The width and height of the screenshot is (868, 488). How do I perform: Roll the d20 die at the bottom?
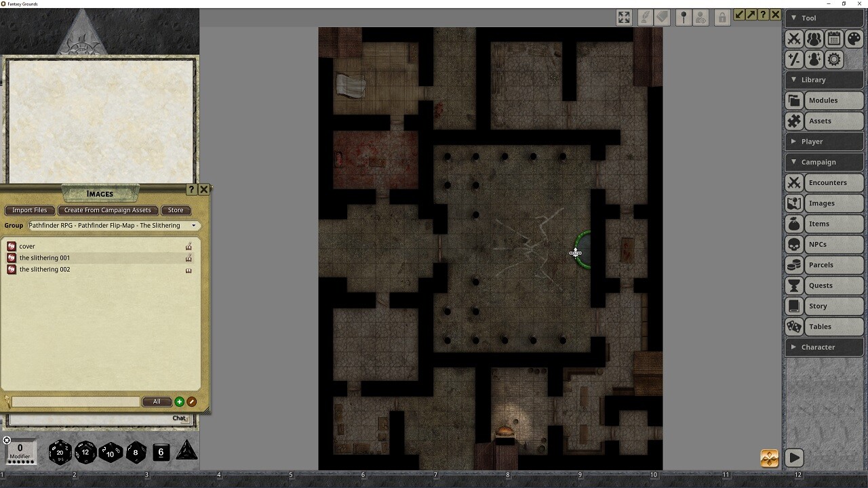pos(60,452)
